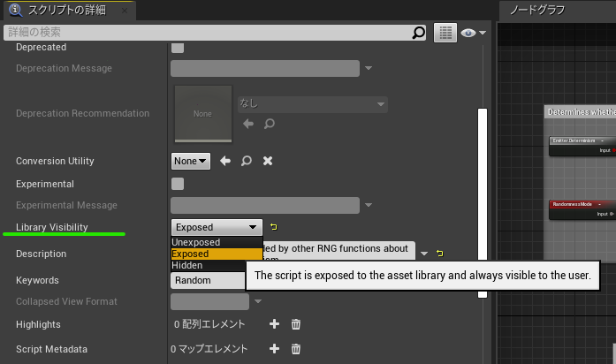Switch to the ノードグラフ tab
Screen dimensions: 616x364
tap(537, 11)
